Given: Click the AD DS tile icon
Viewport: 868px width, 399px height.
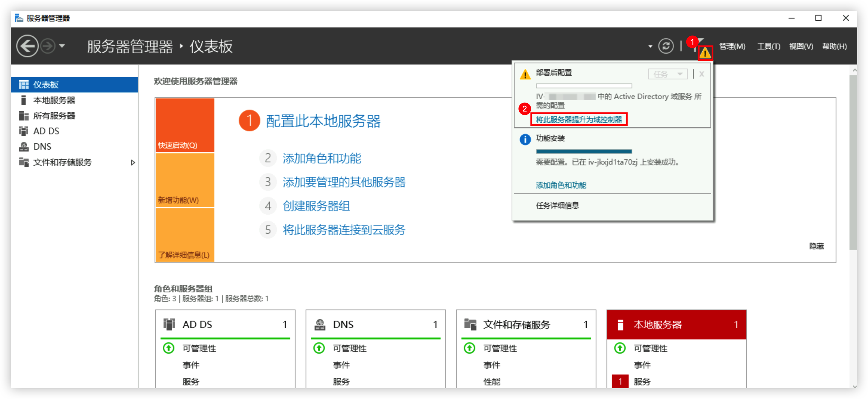Looking at the screenshot, I should click(x=169, y=324).
